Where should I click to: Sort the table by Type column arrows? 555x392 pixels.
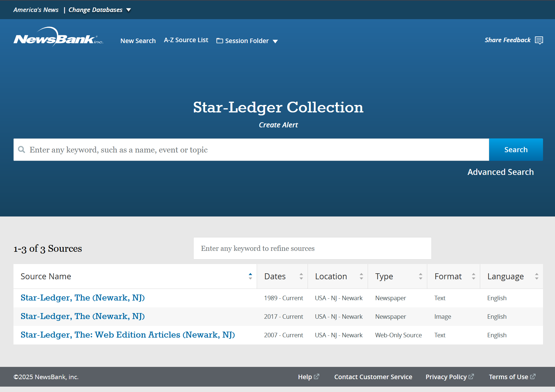[x=420, y=276]
